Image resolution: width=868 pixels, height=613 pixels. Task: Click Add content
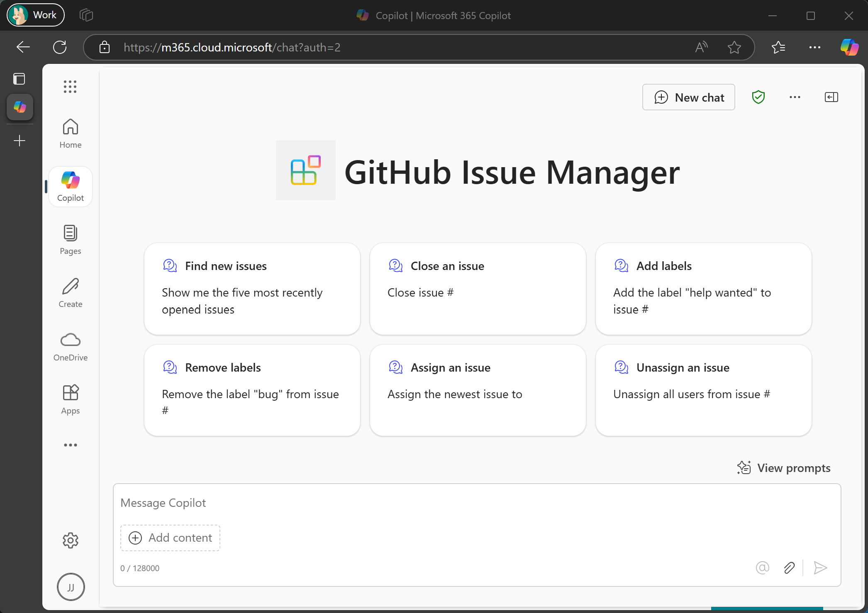(171, 538)
